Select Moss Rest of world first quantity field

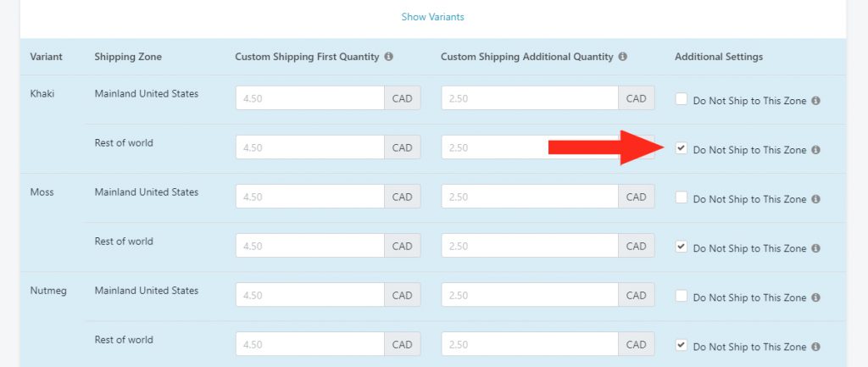310,246
